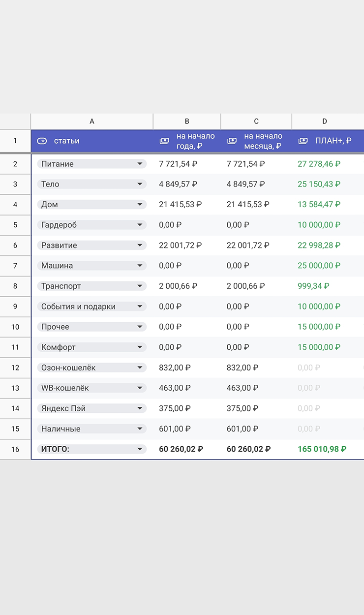Click the green 165 010,98 ₽ total cell
The image size is (364, 615).
[x=322, y=449]
